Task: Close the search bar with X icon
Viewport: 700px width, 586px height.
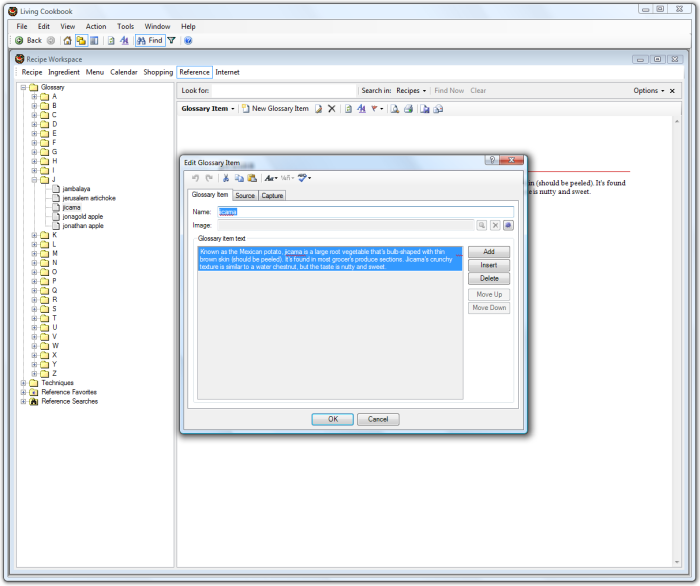Action: (x=672, y=91)
